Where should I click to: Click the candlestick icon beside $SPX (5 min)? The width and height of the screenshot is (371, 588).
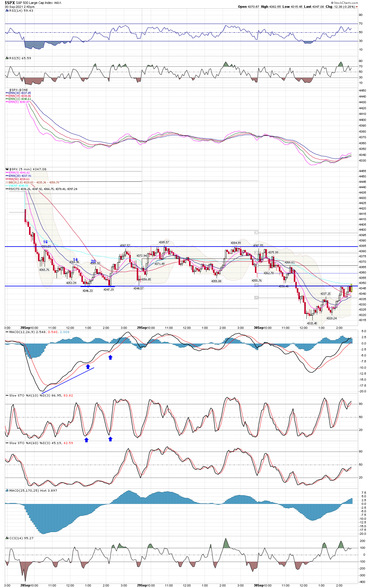pos(7,169)
